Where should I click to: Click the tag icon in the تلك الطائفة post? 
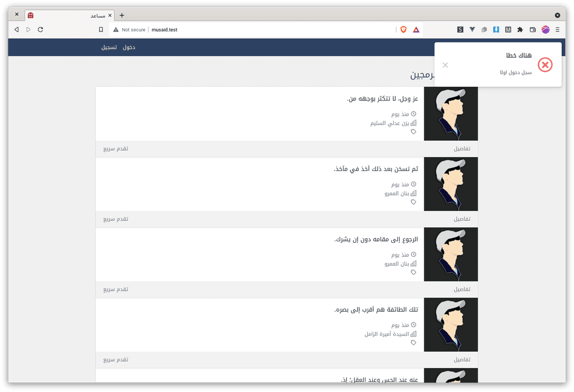pyautogui.click(x=414, y=343)
